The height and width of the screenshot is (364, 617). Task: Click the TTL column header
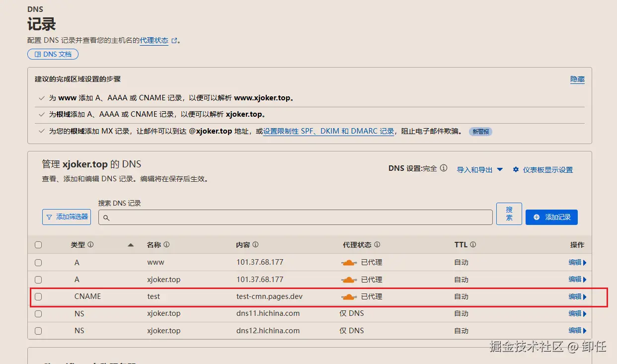tap(461, 245)
